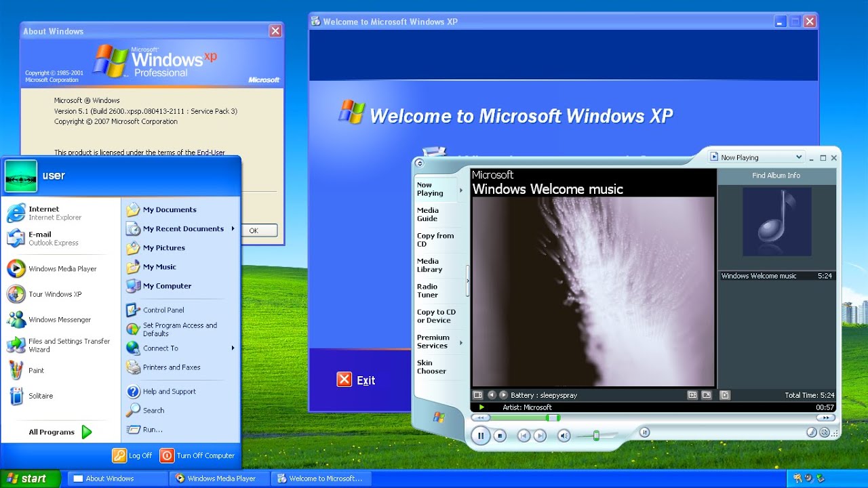Switch to Copy from CD tab

[435, 240]
